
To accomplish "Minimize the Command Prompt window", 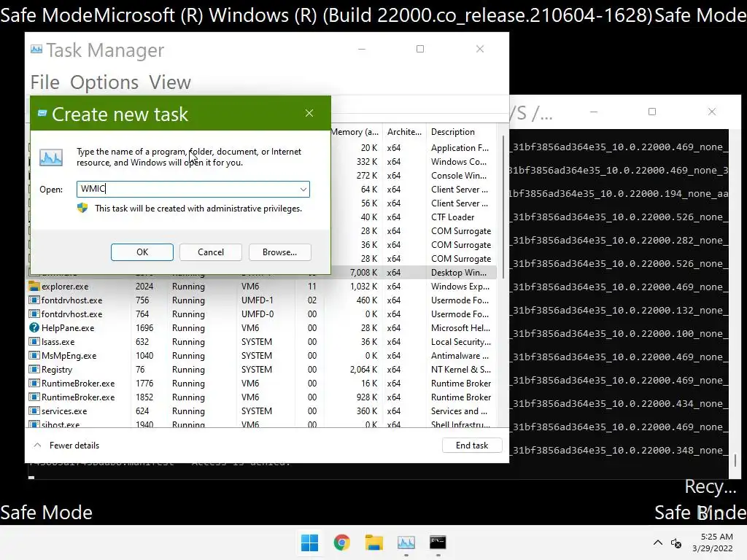I will tap(594, 112).
